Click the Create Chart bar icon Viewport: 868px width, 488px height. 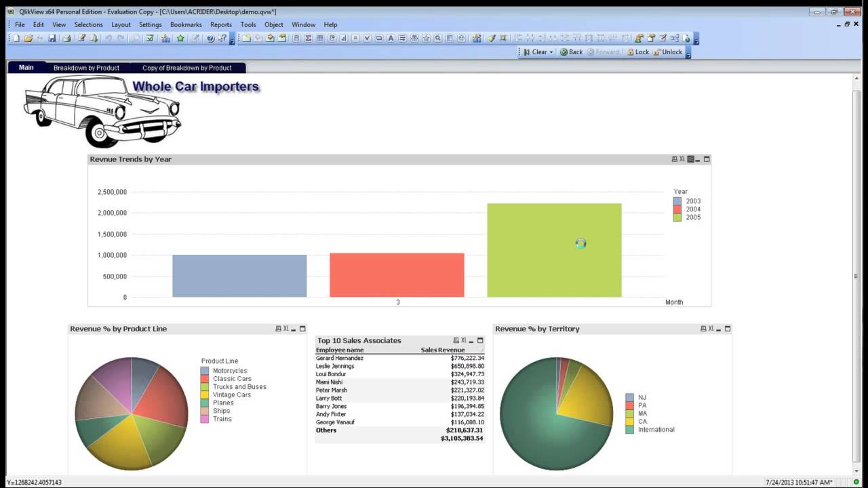tap(343, 38)
